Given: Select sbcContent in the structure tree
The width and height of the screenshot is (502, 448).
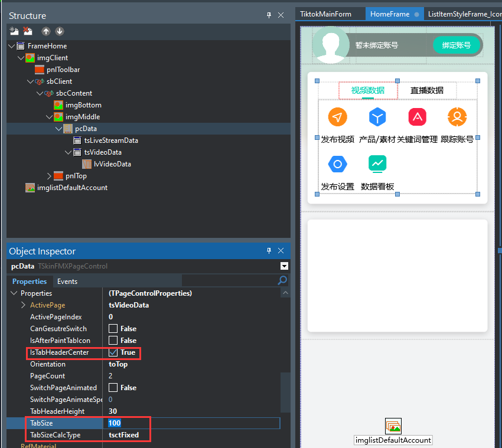Looking at the screenshot, I should (x=74, y=93).
